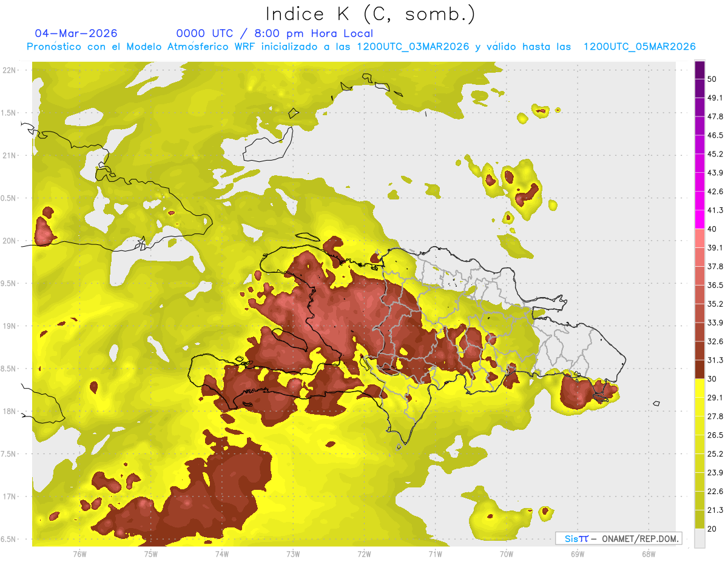
Task: Click the latitude label '21N'
Action: point(10,155)
